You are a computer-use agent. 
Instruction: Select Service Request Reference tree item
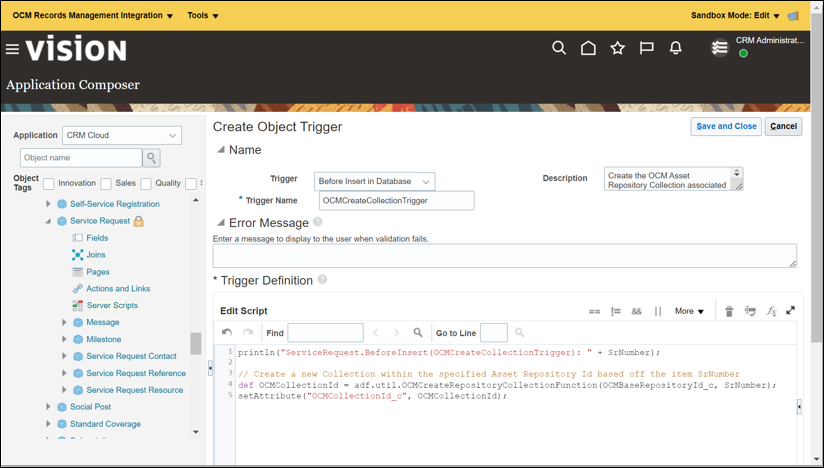click(x=136, y=373)
